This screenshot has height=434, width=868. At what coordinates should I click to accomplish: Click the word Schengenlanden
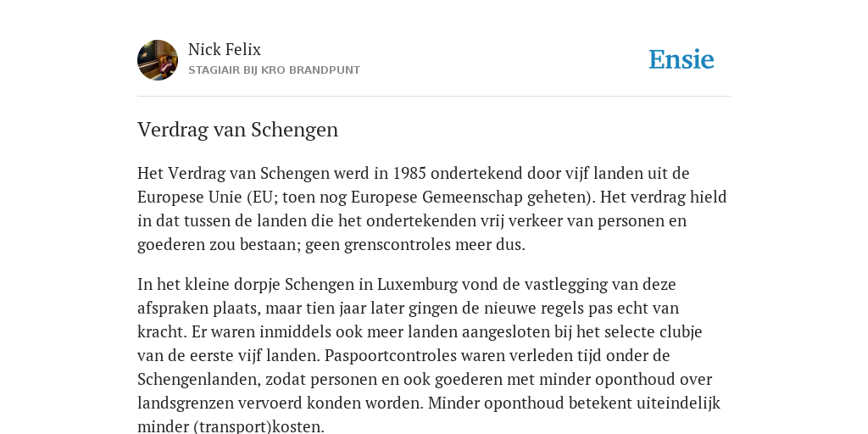click(x=199, y=380)
